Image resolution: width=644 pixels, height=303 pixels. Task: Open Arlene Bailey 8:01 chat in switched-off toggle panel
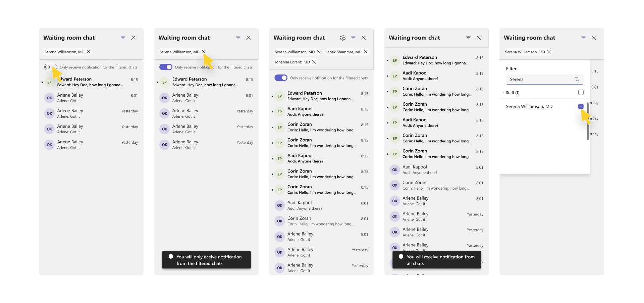(91, 98)
